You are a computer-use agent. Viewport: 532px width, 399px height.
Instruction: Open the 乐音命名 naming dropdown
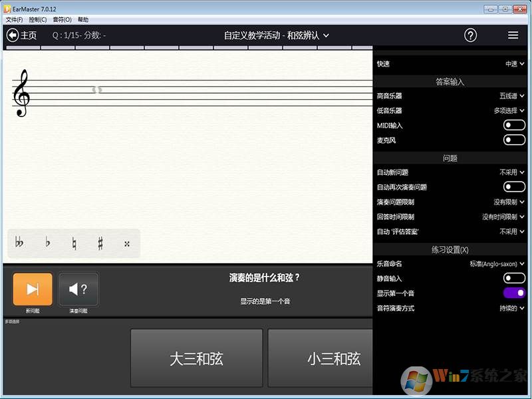497,263
